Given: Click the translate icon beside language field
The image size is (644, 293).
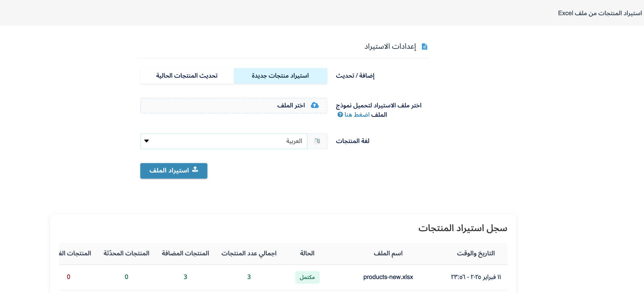Looking at the screenshot, I should coord(317,141).
